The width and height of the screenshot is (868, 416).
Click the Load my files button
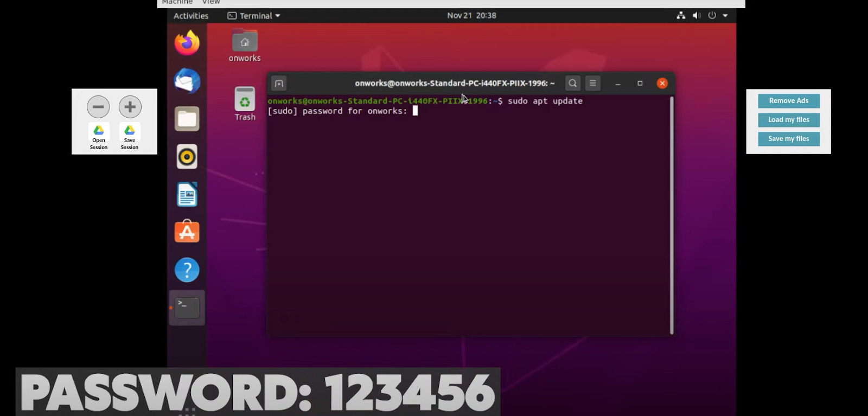pyautogui.click(x=789, y=120)
